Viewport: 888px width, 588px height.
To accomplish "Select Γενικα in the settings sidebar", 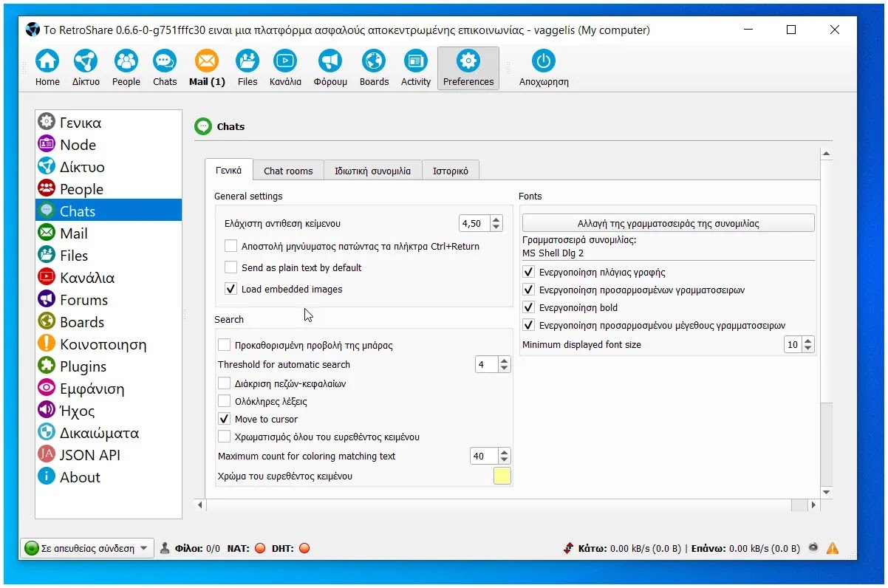I will pos(109,123).
